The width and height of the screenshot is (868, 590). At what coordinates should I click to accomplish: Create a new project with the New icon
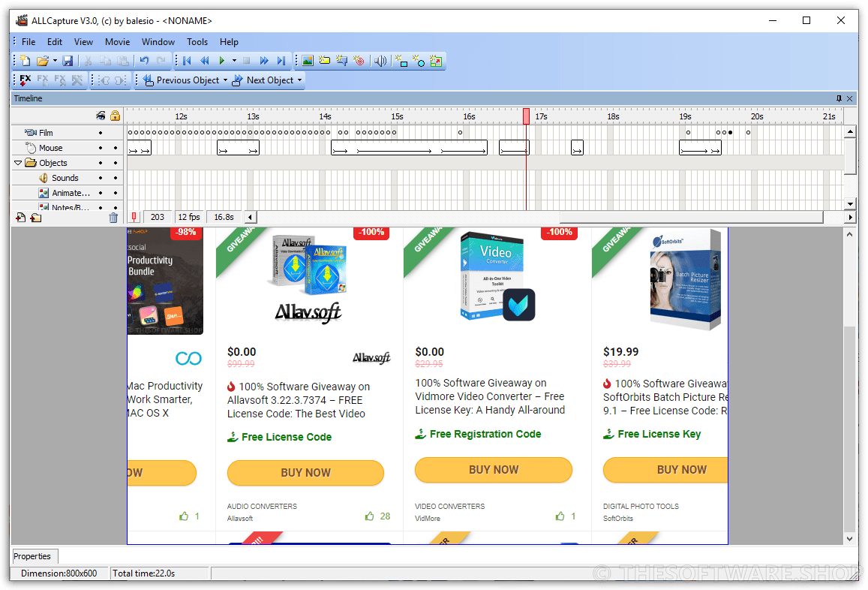point(26,60)
